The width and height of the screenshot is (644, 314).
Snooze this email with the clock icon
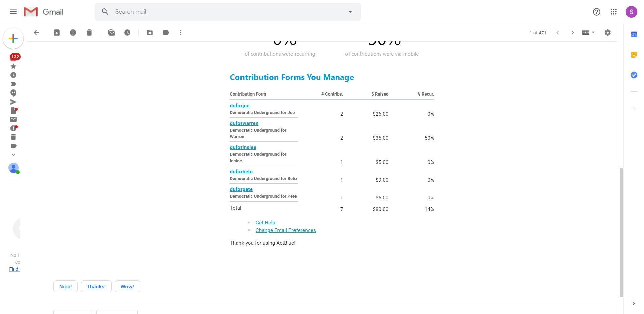[127, 33]
